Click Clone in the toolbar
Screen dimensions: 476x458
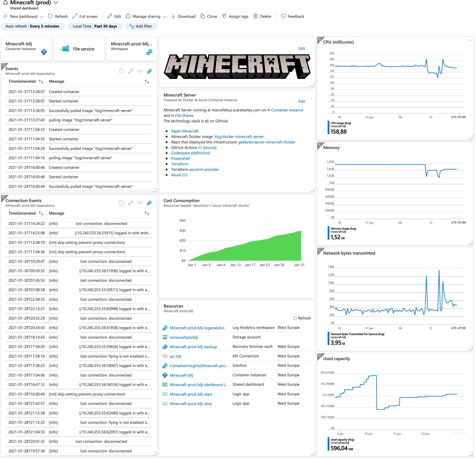[x=209, y=16]
